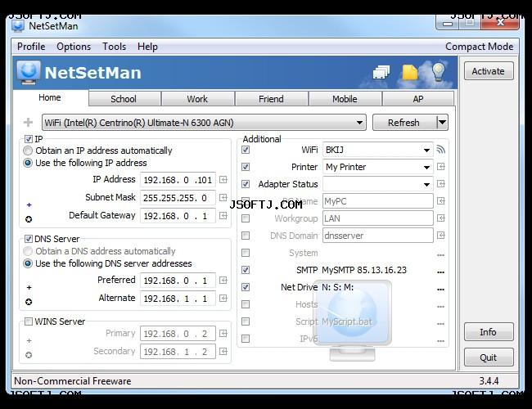Click round star icon in IP section
This screenshot has width=532, height=409.
pyautogui.click(x=29, y=219)
